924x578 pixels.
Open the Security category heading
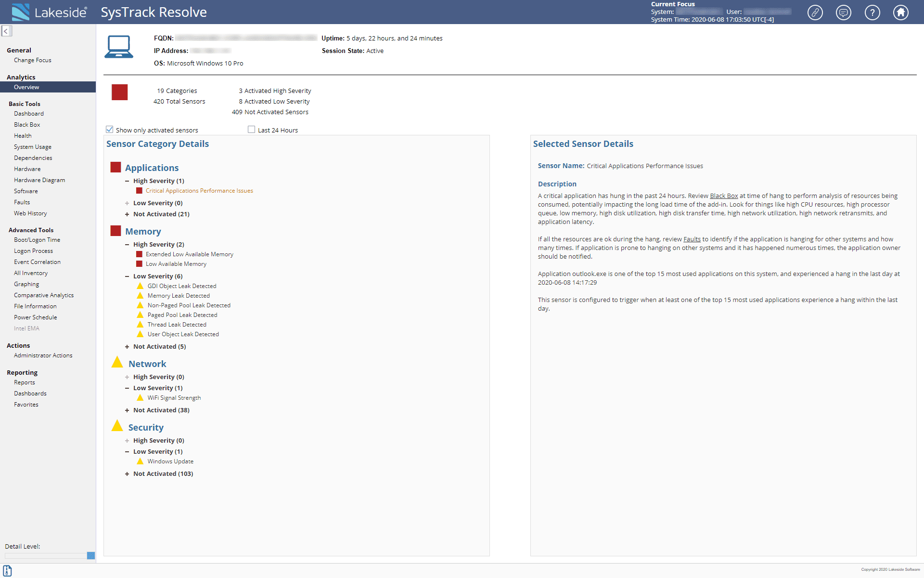point(146,427)
